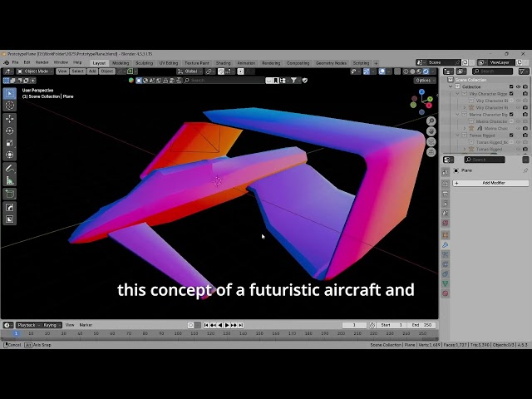Screen dimensions: 532x399
Task: Switch to rendered viewport shading
Action: coord(426,71)
